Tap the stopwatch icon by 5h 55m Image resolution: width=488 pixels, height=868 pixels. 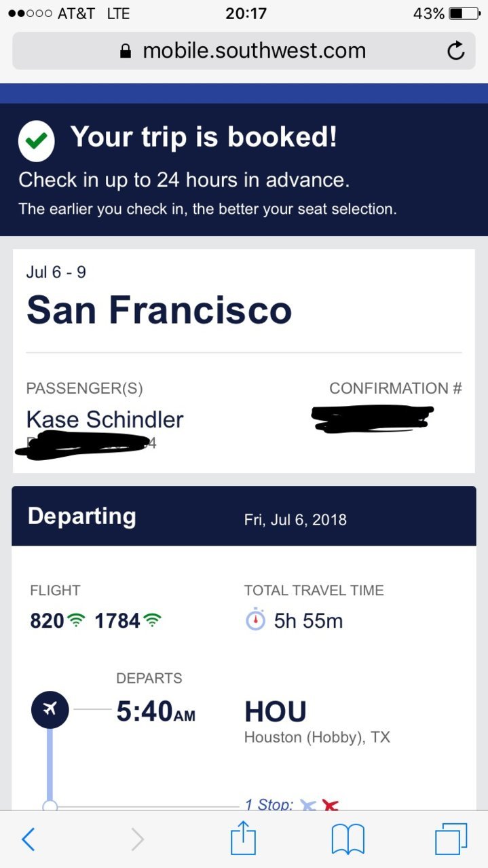pos(255,620)
